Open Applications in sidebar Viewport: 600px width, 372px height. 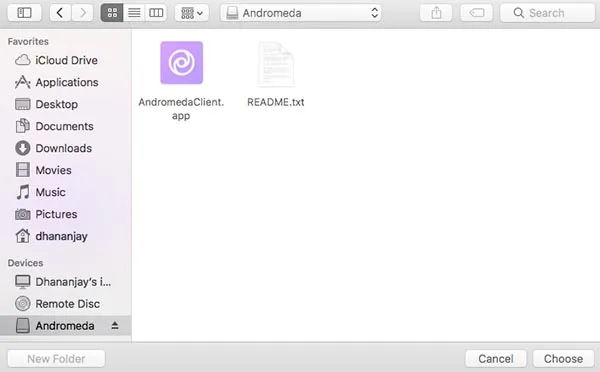[x=65, y=82]
